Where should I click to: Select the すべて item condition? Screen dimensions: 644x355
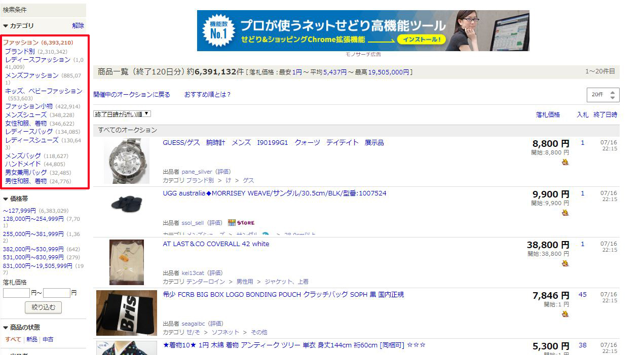13,339
